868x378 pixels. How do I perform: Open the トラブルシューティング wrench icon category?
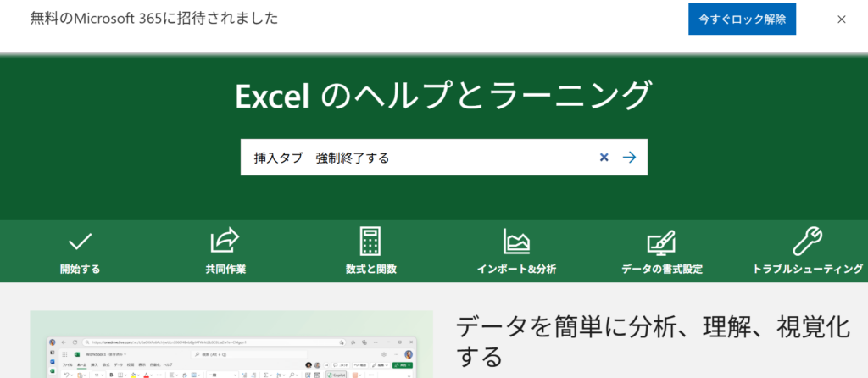click(x=808, y=253)
